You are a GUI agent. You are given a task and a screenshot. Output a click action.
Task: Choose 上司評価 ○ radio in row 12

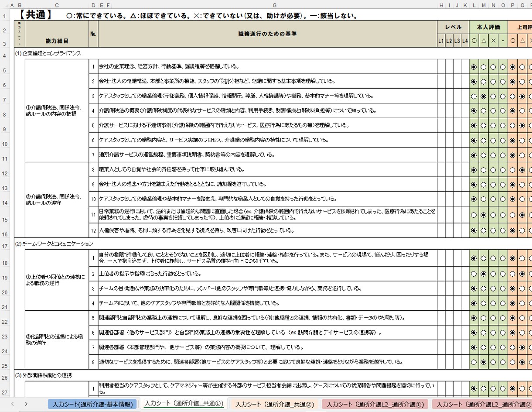tap(512, 170)
